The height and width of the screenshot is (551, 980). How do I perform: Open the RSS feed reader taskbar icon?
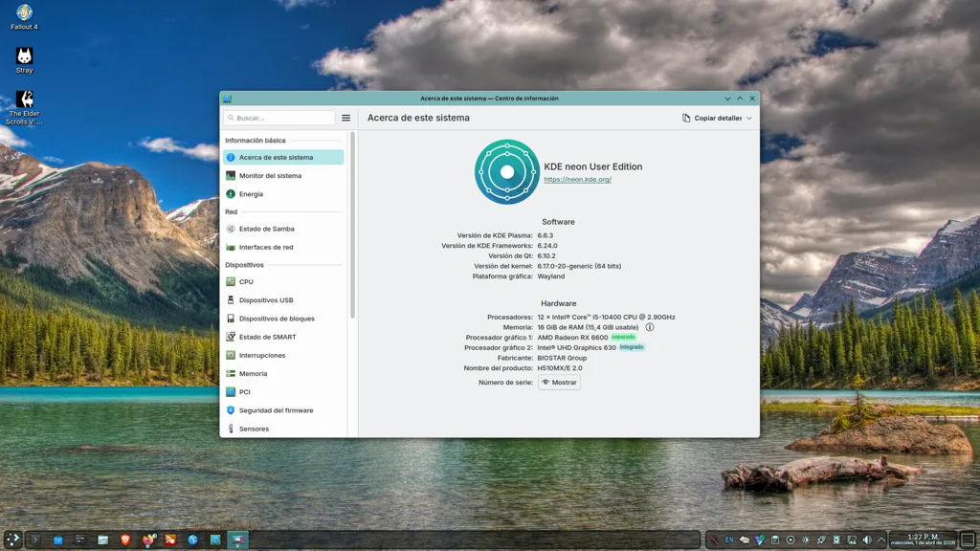pyautogui.click(x=170, y=540)
